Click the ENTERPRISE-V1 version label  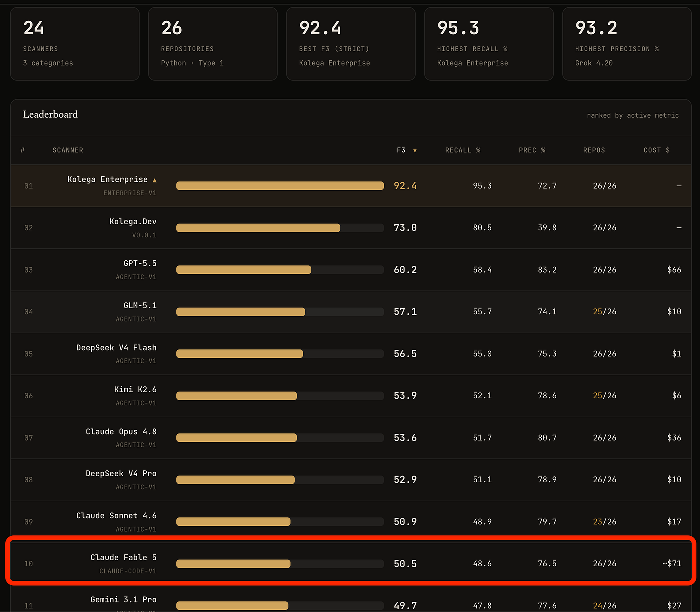(x=130, y=193)
